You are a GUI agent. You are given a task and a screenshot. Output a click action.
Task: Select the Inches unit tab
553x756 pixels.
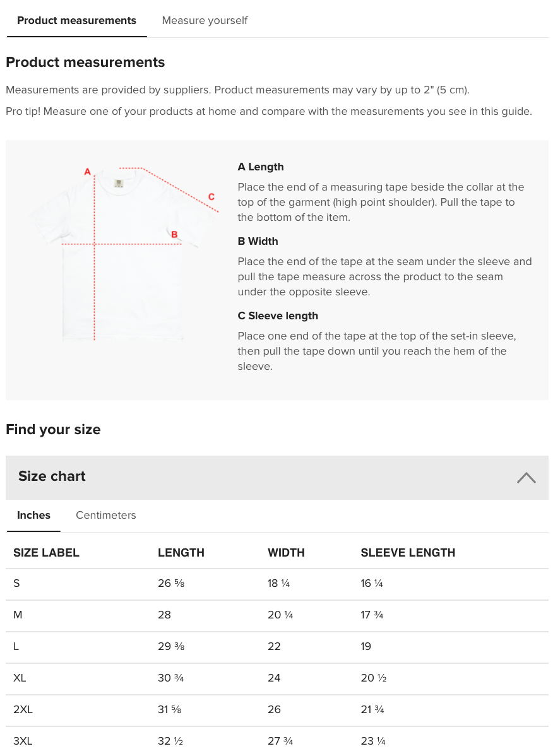[33, 515]
